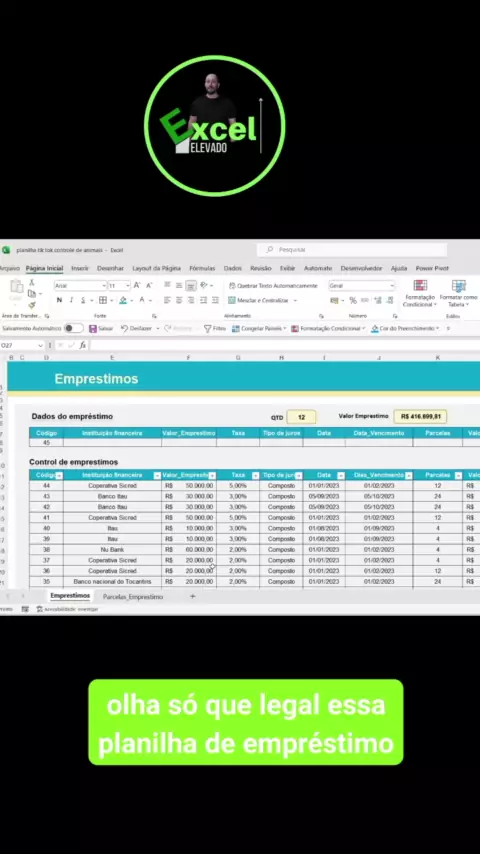The image size is (480, 854).
Task: Click the Formatar como Tabela icon
Action: point(459,294)
